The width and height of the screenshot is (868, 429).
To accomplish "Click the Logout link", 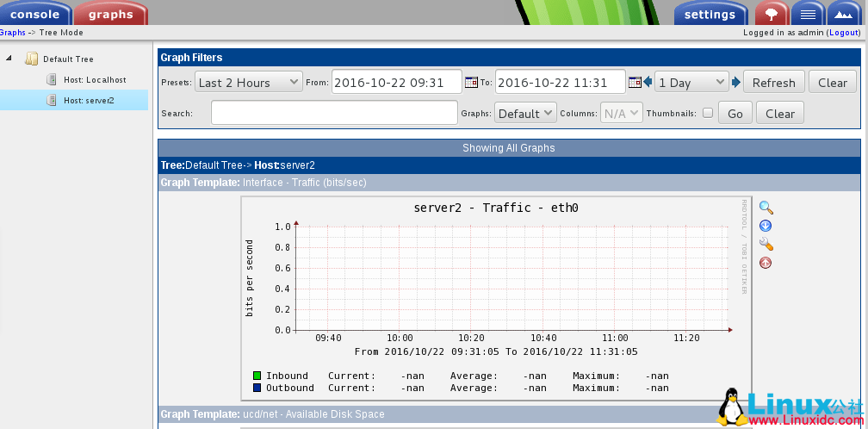I will coord(843,33).
